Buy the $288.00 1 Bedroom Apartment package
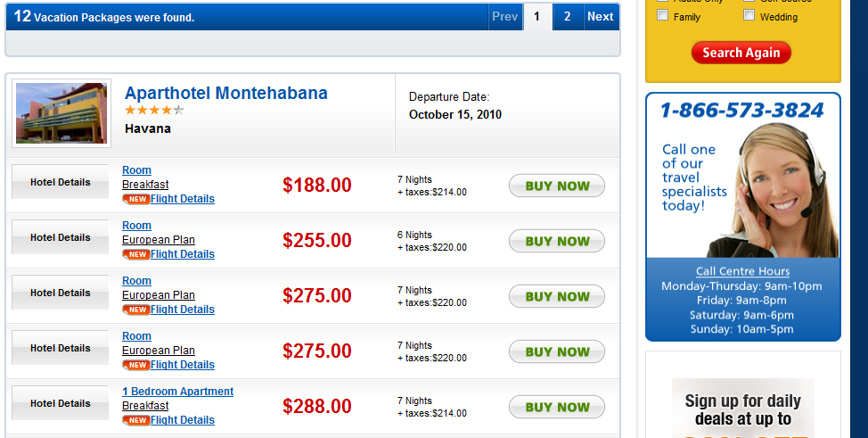Screen dimensions: 868x438 click(557, 408)
